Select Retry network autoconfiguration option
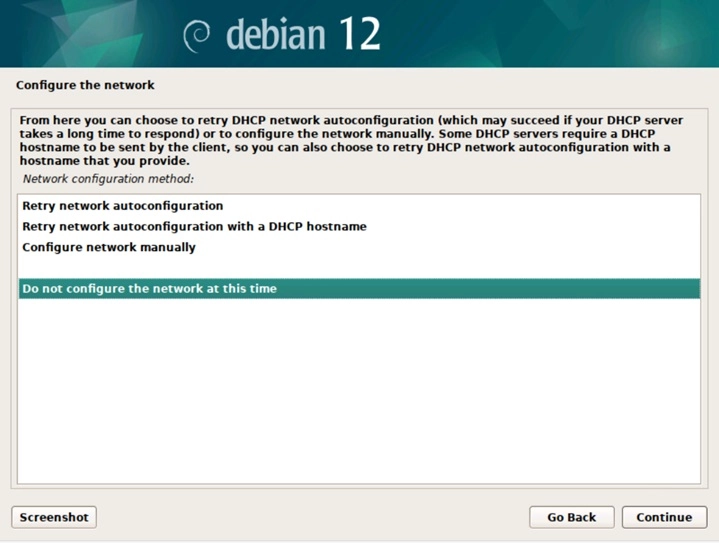719x543 pixels. [359, 206]
